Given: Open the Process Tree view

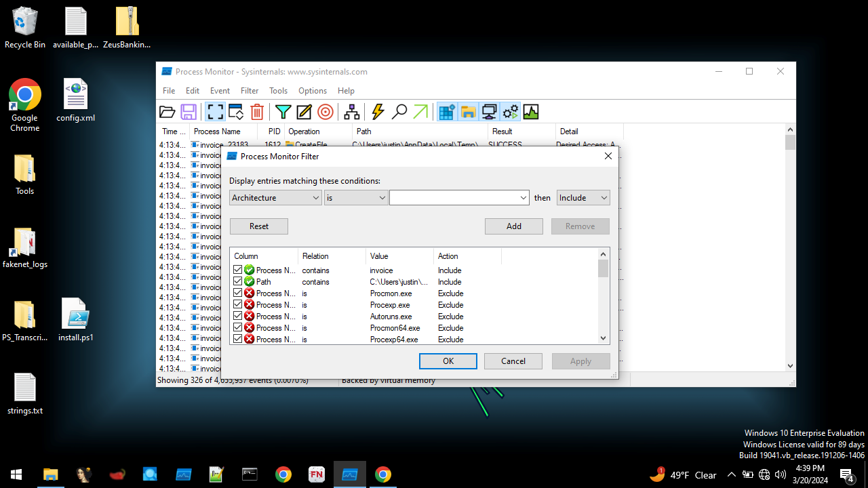Looking at the screenshot, I should [351, 112].
